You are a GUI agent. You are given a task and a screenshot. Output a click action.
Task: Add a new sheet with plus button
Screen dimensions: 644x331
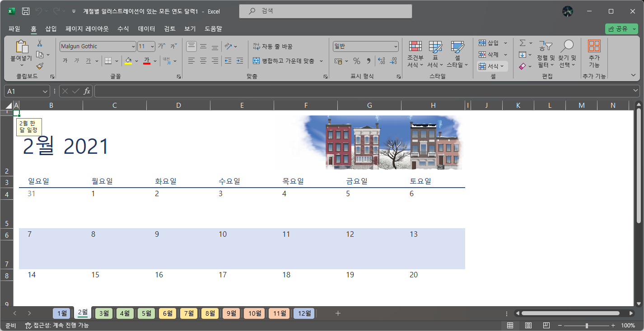pos(338,313)
